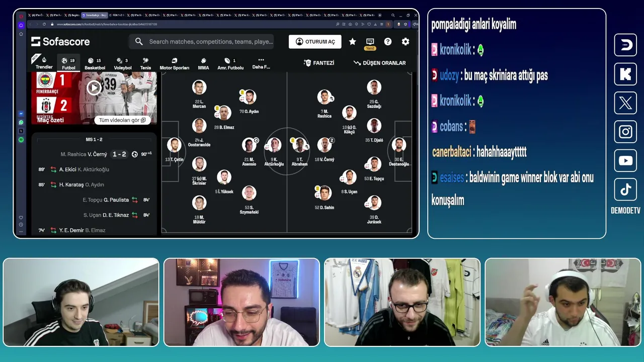Select the MMA sports tab
Screen dimensions: 644x362
coord(203,63)
